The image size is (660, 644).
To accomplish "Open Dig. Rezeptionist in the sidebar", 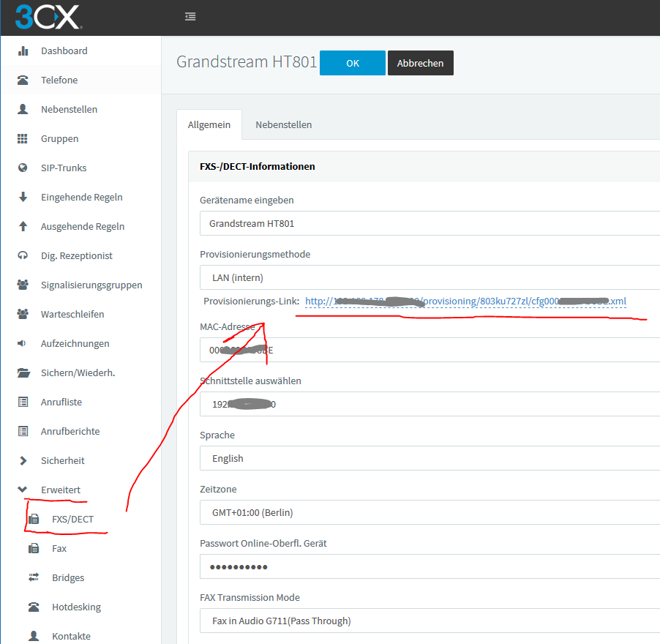I will (x=77, y=255).
